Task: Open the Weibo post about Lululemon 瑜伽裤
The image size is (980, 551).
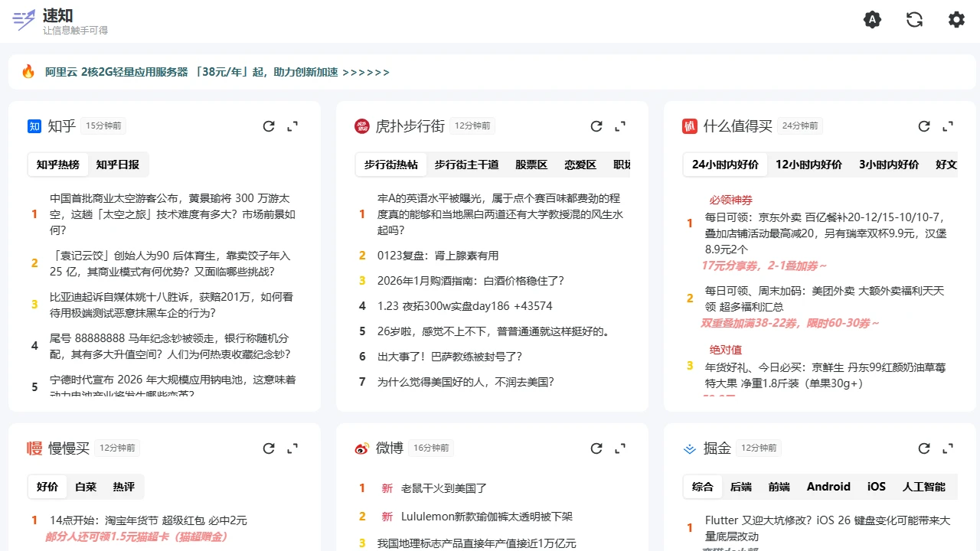Action: coord(485,517)
